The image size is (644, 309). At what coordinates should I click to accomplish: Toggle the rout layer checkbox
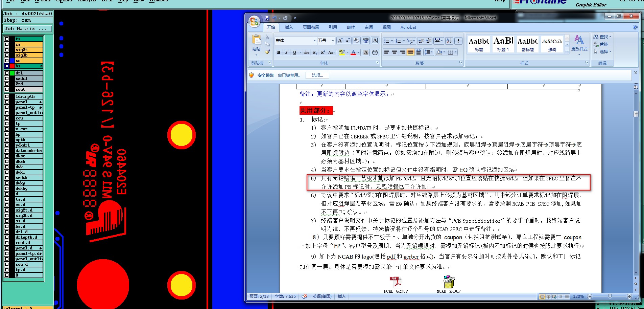(7, 89)
